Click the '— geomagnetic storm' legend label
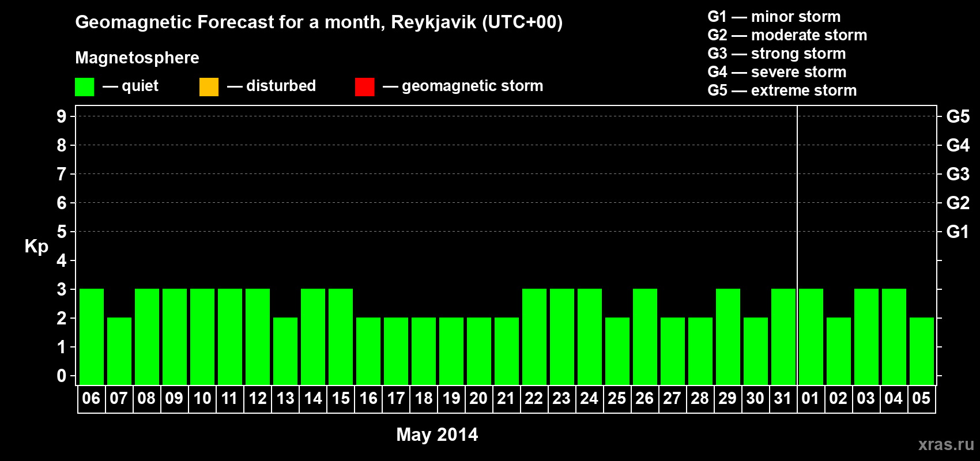Image resolution: width=980 pixels, height=461 pixels. pos(463,86)
